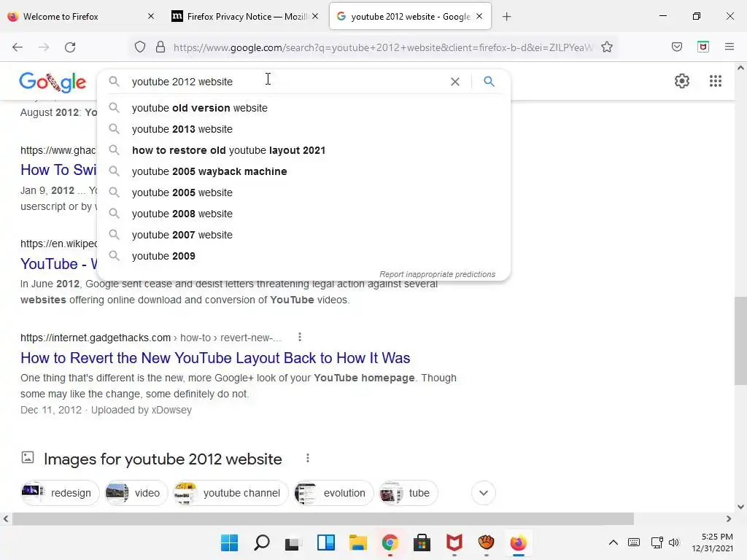The image size is (747, 560).
Task: Open the Google apps grid
Action: coord(716,81)
